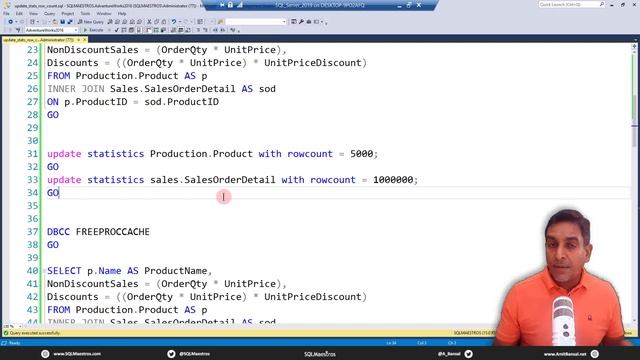The image size is (640, 360).
Task: Open the find combo box in toolbar
Action: 256,22
